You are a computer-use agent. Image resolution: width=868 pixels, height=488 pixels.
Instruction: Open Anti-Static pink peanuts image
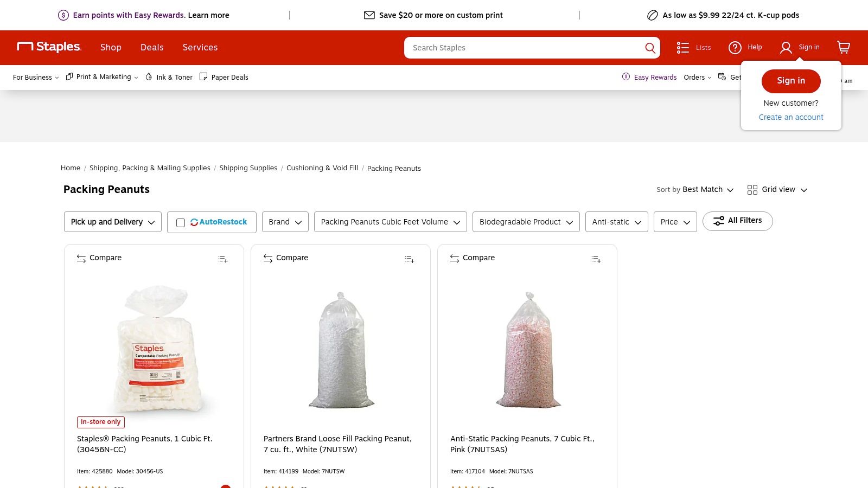tap(527, 350)
